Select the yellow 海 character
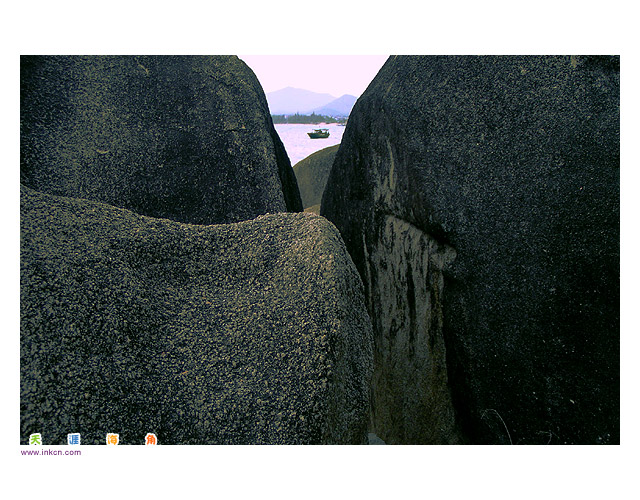 point(112,439)
